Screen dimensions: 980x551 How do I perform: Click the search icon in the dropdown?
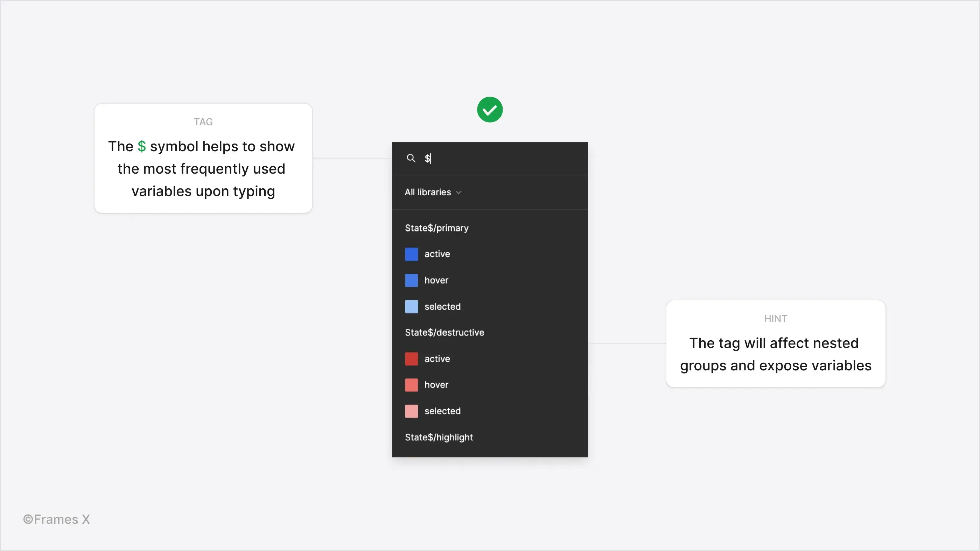pyautogui.click(x=411, y=158)
